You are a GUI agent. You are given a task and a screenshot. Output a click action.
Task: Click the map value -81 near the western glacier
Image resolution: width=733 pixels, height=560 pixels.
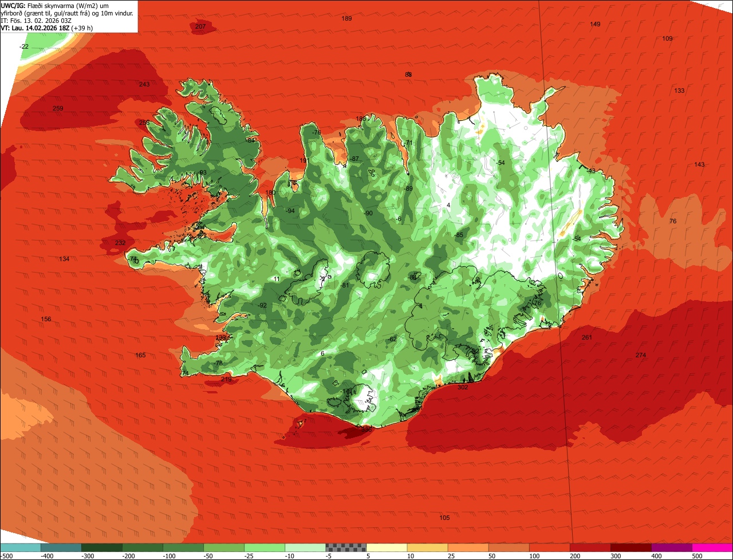[x=345, y=285]
